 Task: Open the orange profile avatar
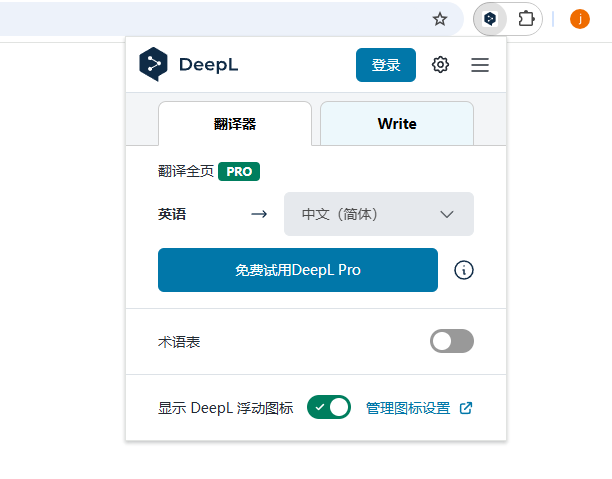[580, 19]
